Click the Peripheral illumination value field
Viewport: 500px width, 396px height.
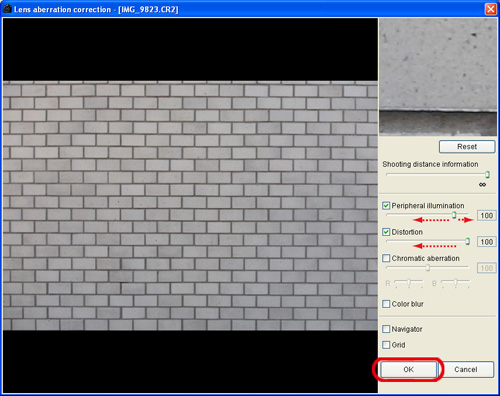tap(486, 216)
